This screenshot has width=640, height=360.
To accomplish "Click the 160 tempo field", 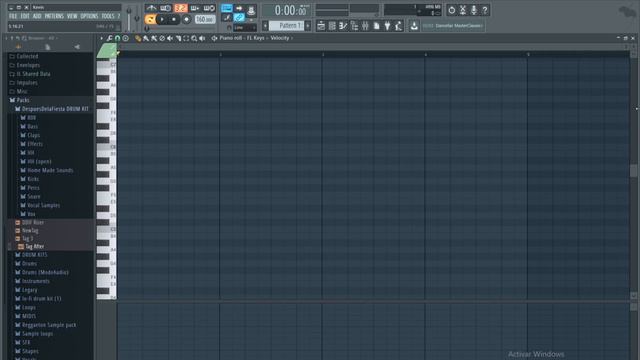I will (x=205, y=19).
